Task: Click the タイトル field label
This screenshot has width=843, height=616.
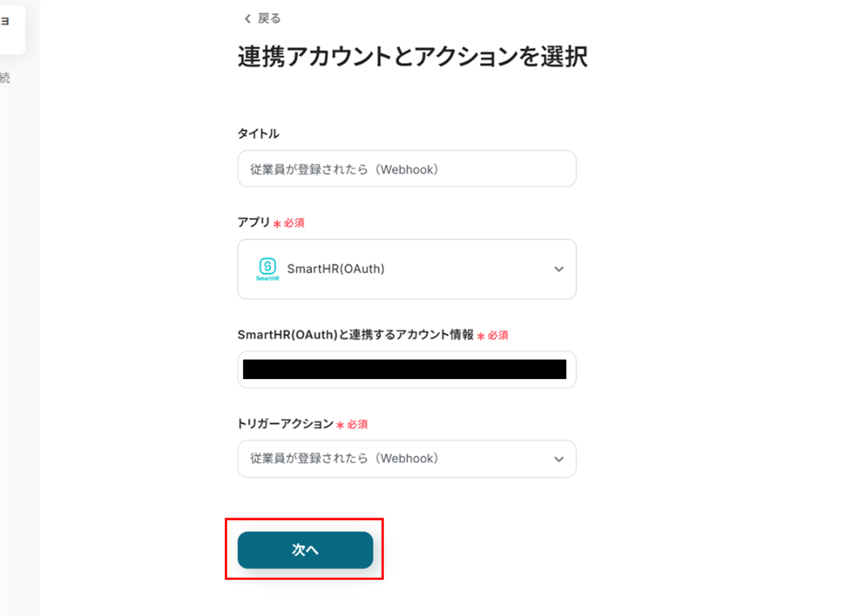Action: (258, 134)
